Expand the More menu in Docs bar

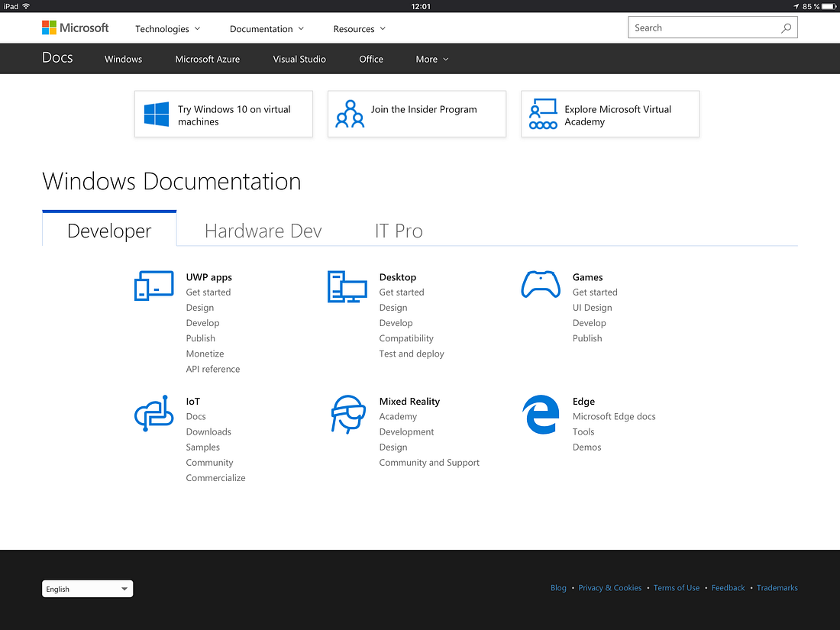pyautogui.click(x=431, y=59)
